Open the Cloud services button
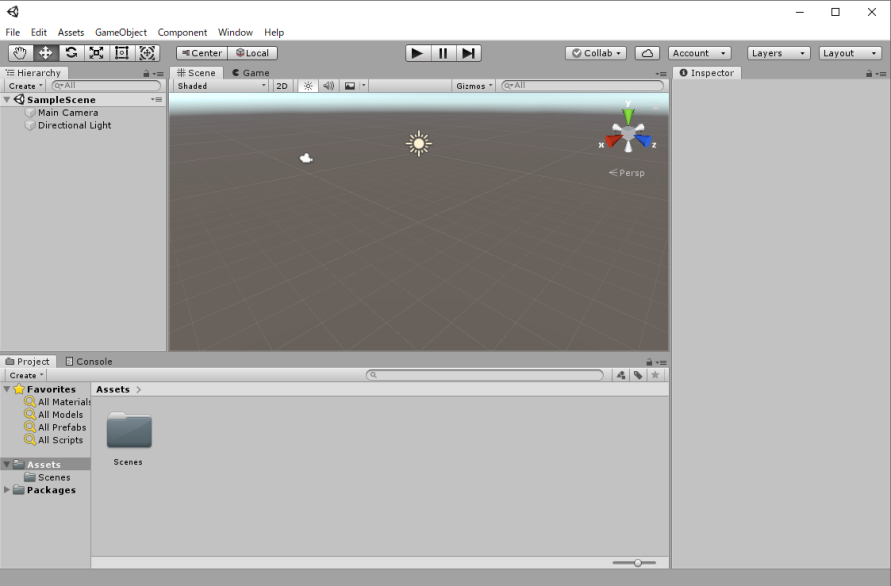Viewport: 891px width, 586px height. (647, 53)
